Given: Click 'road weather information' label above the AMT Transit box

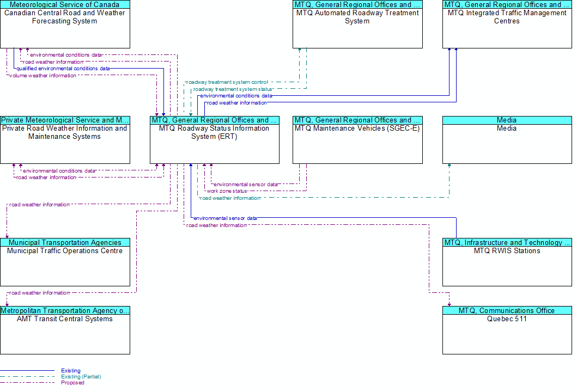Looking at the screenshot, I should coord(39,293).
